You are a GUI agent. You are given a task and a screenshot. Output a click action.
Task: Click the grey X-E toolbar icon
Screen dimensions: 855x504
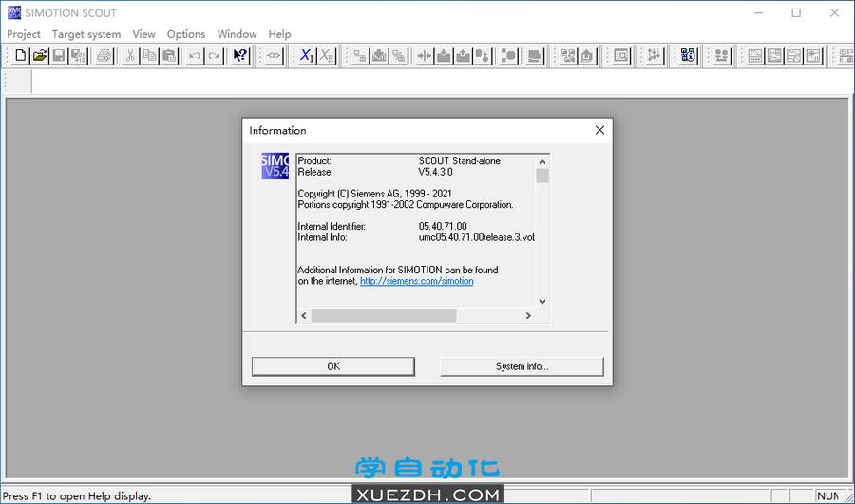pos(327,56)
